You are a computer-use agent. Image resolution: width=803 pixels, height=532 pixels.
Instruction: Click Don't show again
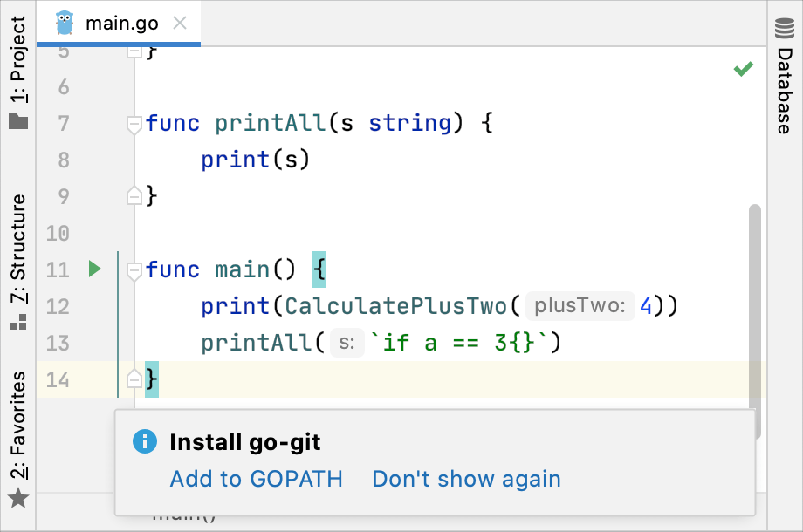pos(465,479)
